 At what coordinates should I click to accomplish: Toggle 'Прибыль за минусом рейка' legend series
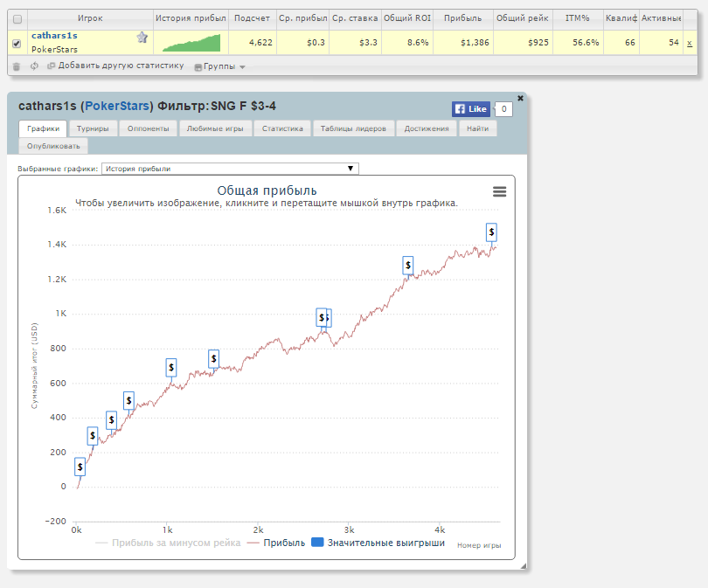168,543
